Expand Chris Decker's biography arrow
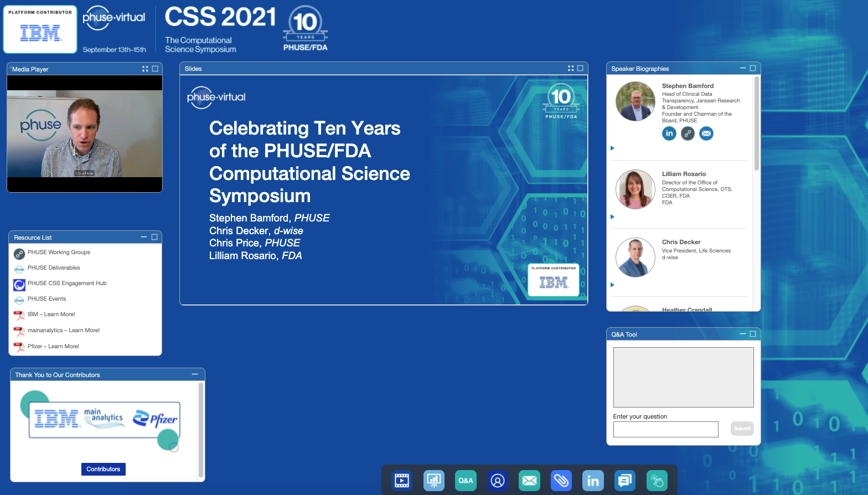The width and height of the screenshot is (868, 495). (x=612, y=285)
